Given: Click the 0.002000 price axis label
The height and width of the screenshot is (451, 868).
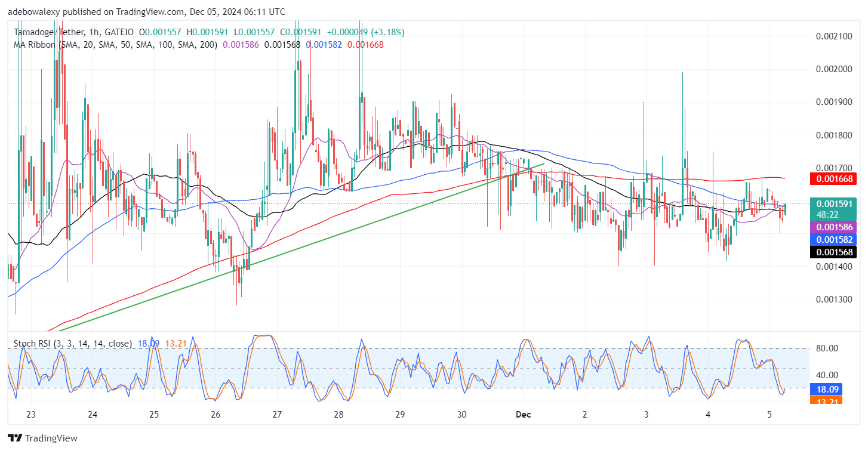Looking at the screenshot, I should click(x=833, y=69).
